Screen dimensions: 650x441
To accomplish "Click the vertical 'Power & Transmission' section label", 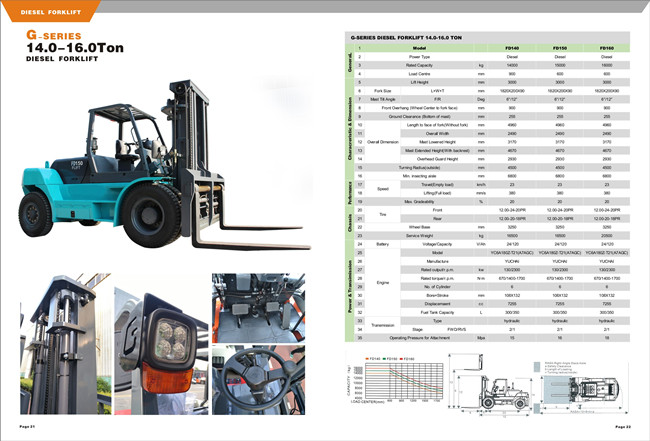I will (349, 286).
